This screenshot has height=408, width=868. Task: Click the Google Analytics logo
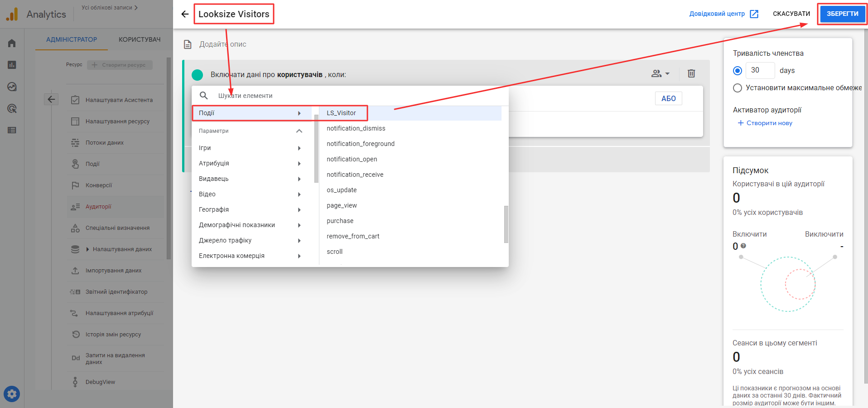click(x=12, y=14)
